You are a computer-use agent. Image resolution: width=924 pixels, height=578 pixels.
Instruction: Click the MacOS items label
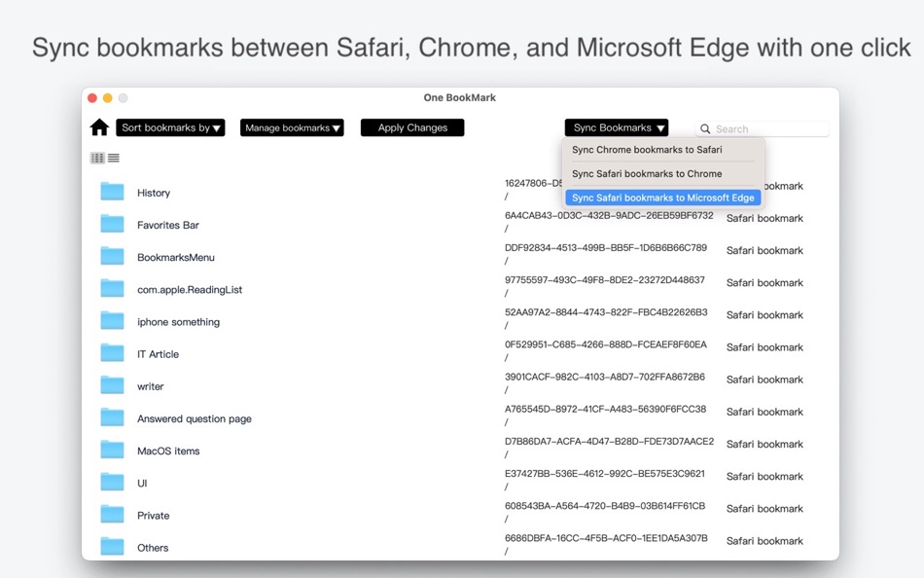click(168, 452)
